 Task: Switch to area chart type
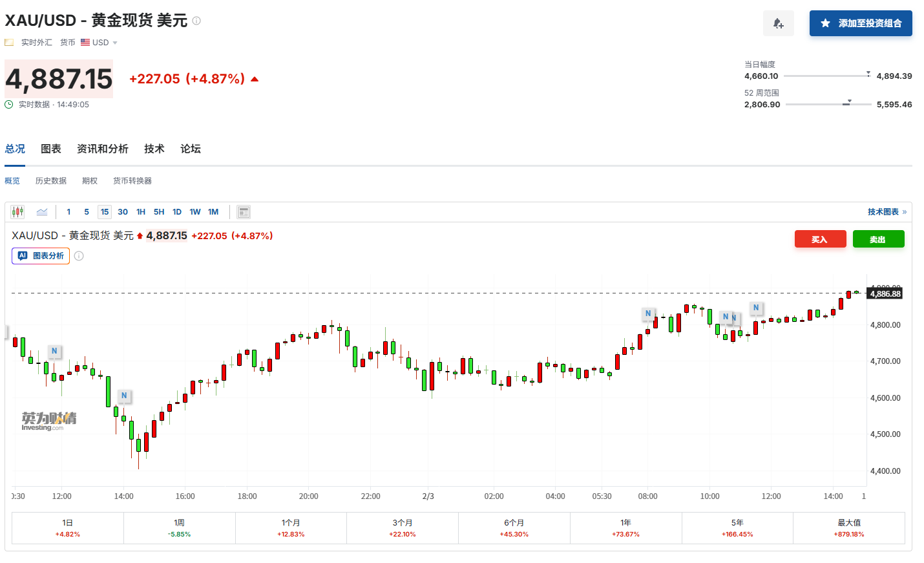(x=42, y=212)
